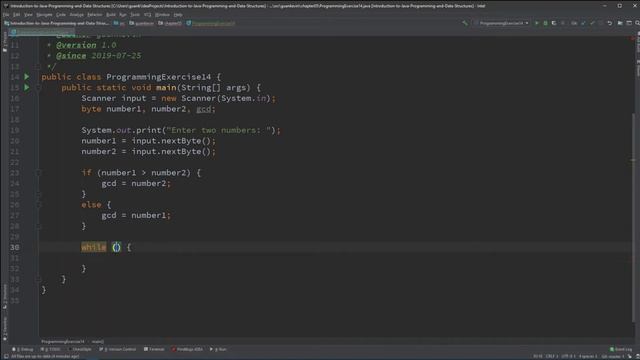The height and width of the screenshot is (360, 640).
Task: Collapse the else block fold marker on line 26
Action: pyautogui.click(x=39, y=204)
